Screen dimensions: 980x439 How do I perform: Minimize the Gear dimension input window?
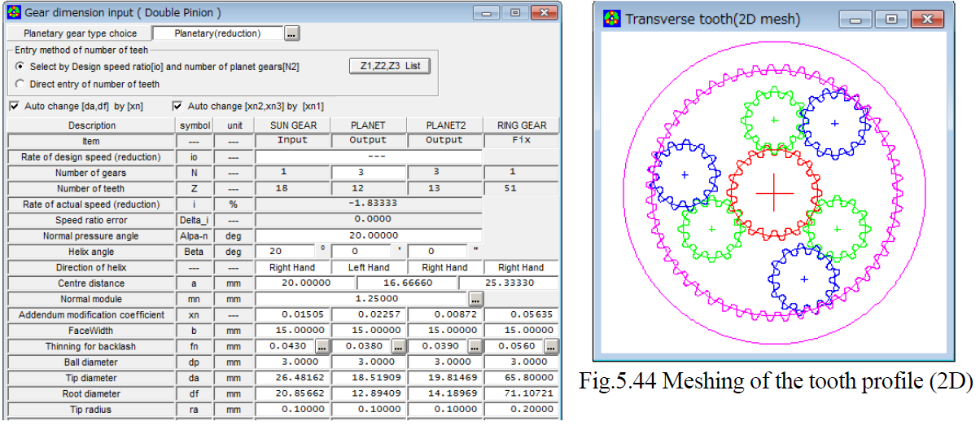(488, 12)
